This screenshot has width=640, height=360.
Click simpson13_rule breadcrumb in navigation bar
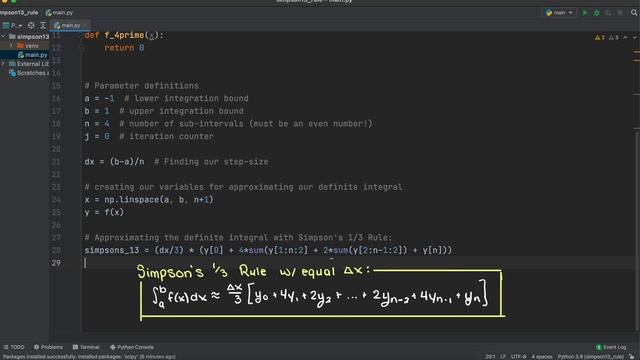coord(19,13)
